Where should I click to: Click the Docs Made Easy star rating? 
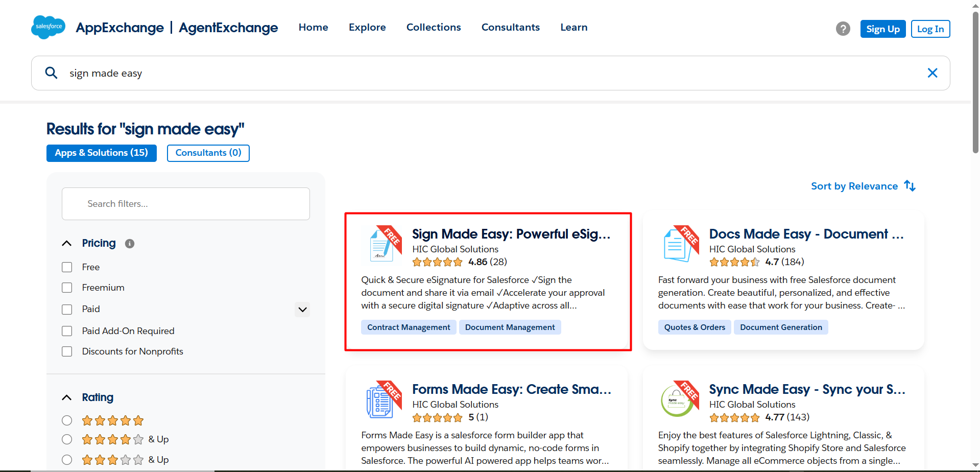734,262
